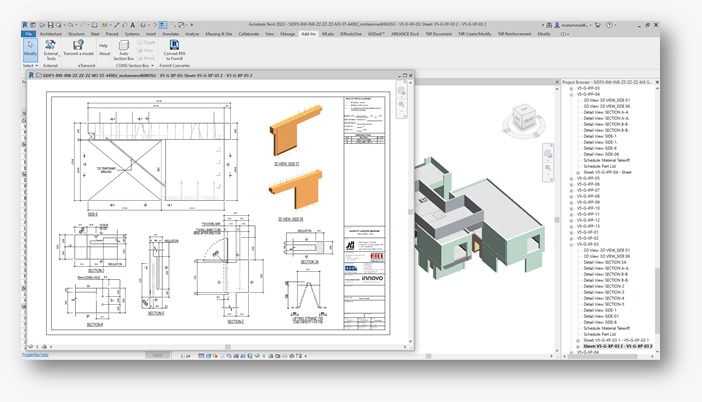Click the Shrink section box button
702x402 pixels.
pos(146,58)
